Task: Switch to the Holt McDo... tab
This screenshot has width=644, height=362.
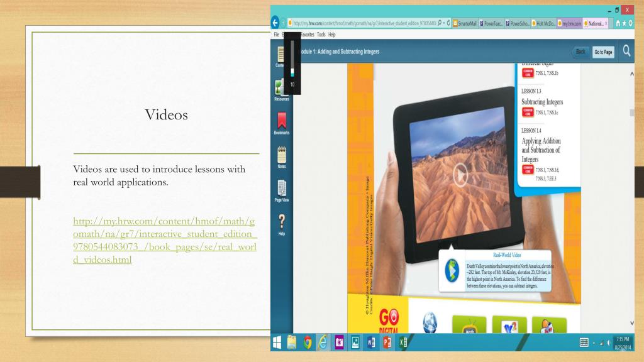Action: click(544, 24)
